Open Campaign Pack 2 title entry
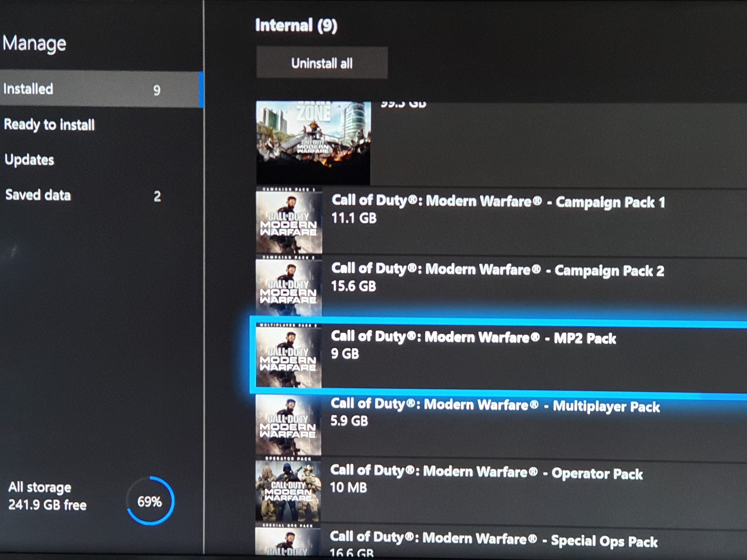Viewport: 747px width, 560px height. pos(497,270)
